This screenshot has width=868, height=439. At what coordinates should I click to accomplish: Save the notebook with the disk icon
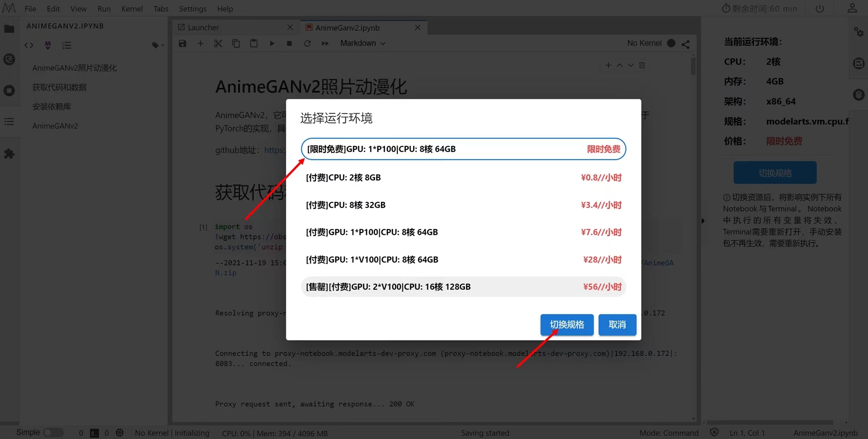[182, 43]
